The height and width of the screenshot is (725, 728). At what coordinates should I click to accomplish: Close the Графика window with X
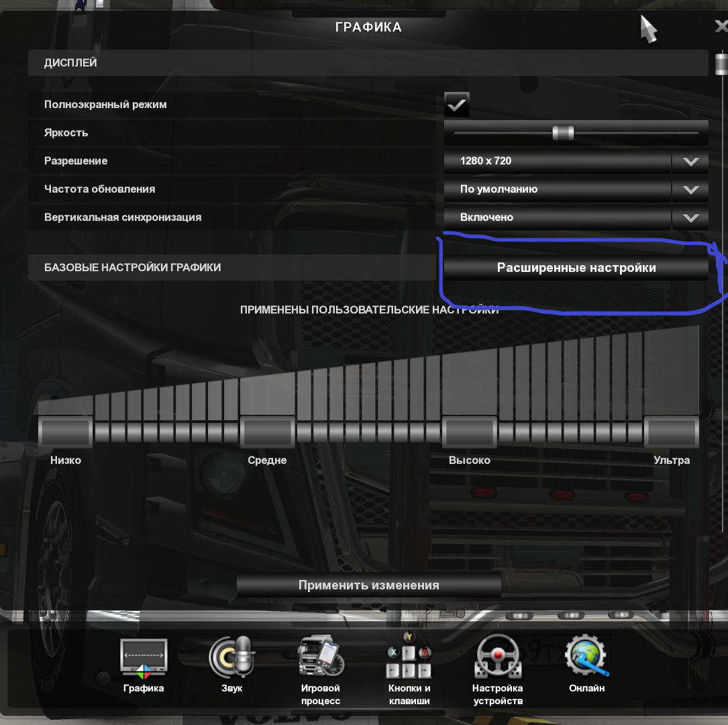pos(721,26)
